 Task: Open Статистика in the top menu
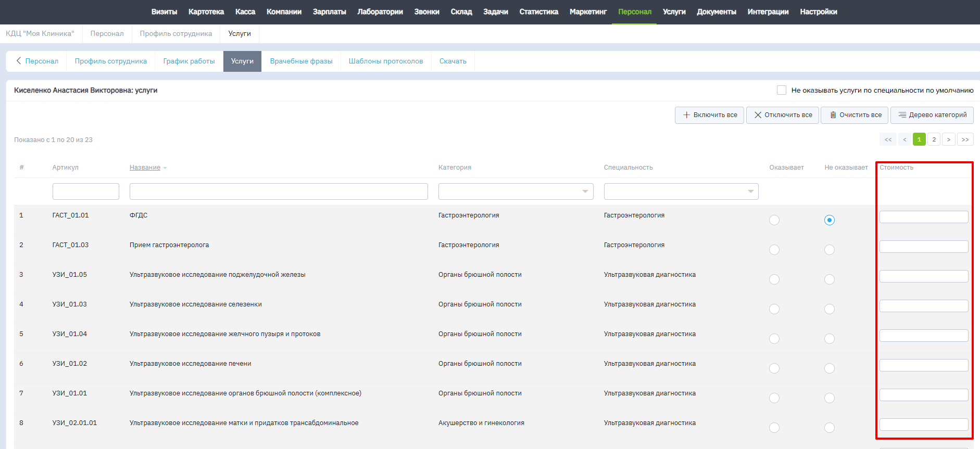(x=539, y=12)
